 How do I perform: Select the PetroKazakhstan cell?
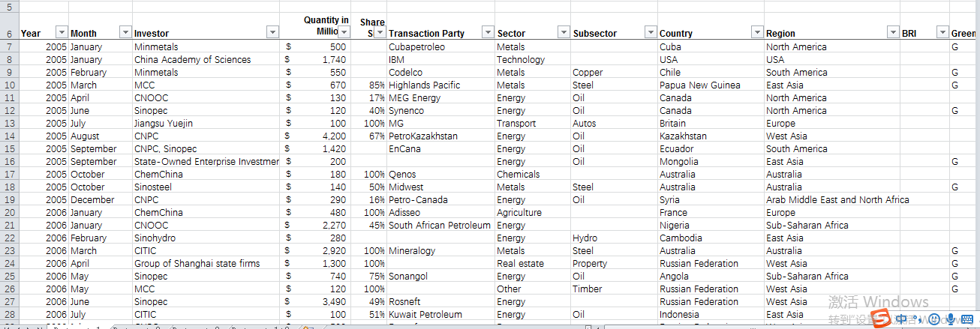pos(423,136)
